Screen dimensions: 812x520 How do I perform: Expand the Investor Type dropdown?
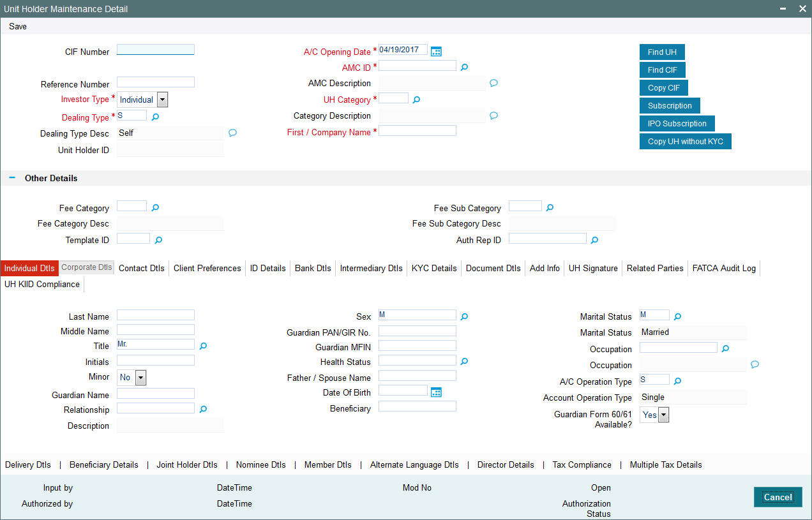coord(162,100)
